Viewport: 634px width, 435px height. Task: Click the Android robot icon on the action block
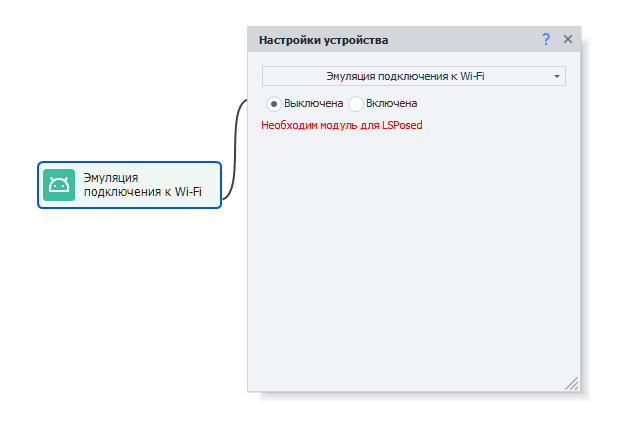pyautogui.click(x=59, y=185)
